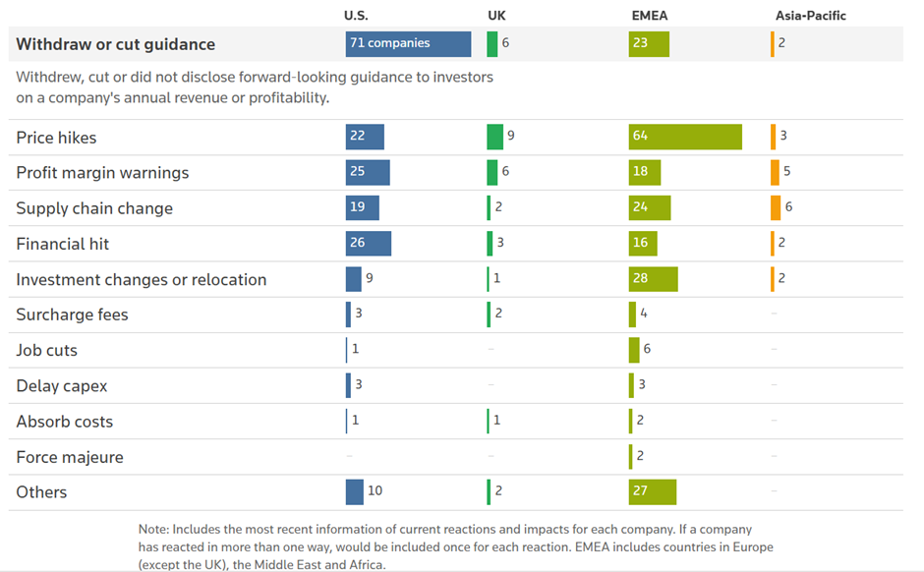The image size is (924, 572).
Task: Click the EMEA Price hikes bar showing 64
Action: point(685,137)
